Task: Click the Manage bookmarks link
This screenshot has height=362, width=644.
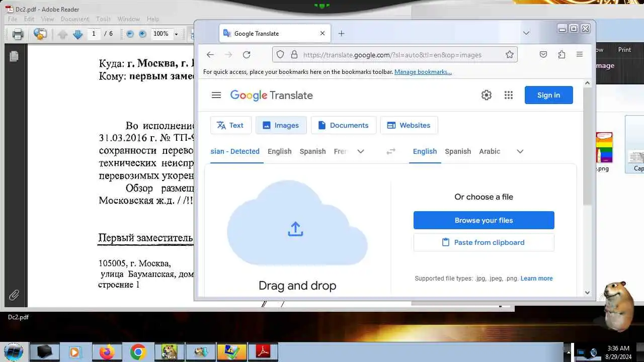Action: 423,72
